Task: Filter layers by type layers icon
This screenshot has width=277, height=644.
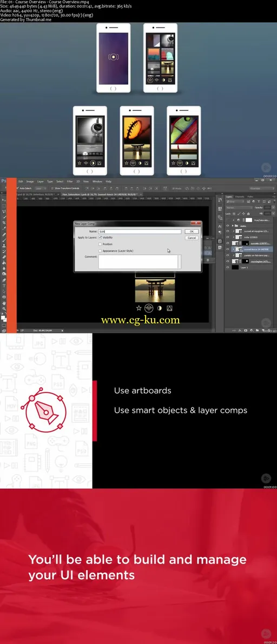Action: click(x=259, y=201)
